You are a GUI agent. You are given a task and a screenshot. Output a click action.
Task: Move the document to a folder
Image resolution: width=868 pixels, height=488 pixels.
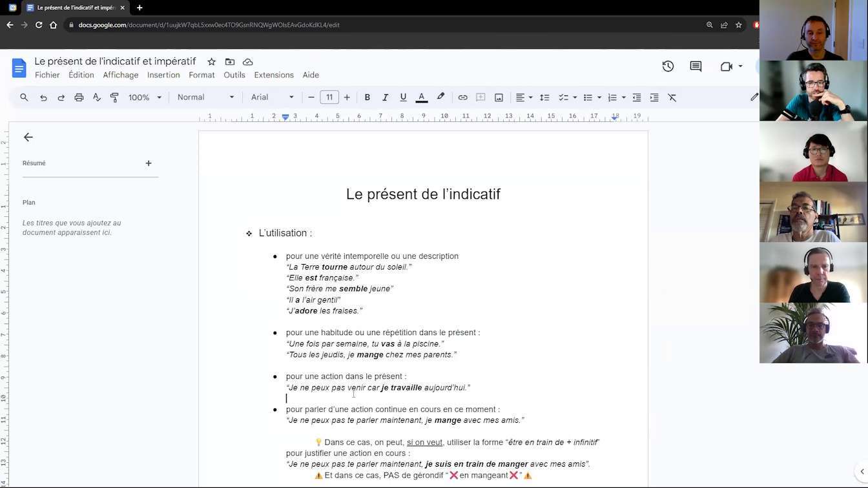click(x=230, y=62)
